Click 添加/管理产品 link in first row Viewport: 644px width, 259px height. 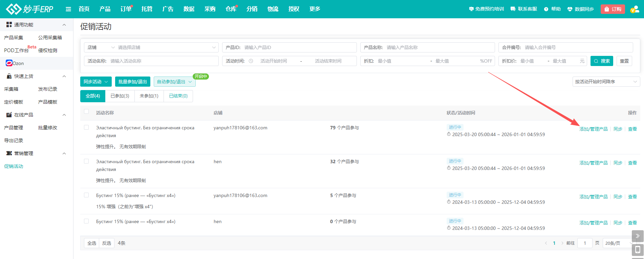coord(593,129)
